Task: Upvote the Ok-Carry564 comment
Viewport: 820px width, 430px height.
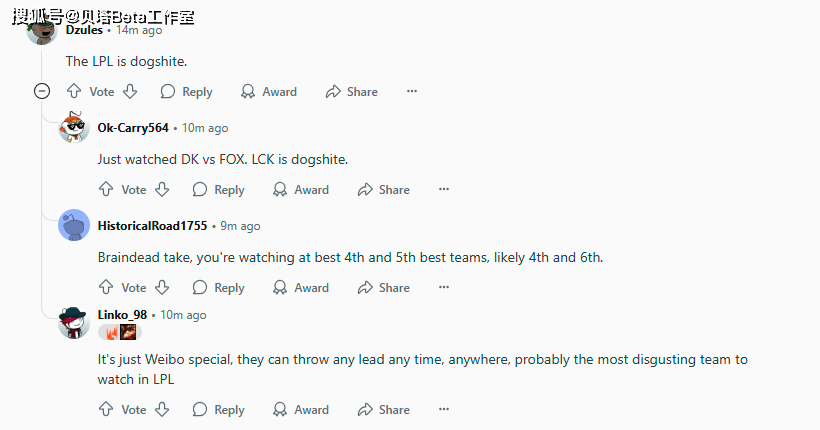Action: [x=105, y=189]
